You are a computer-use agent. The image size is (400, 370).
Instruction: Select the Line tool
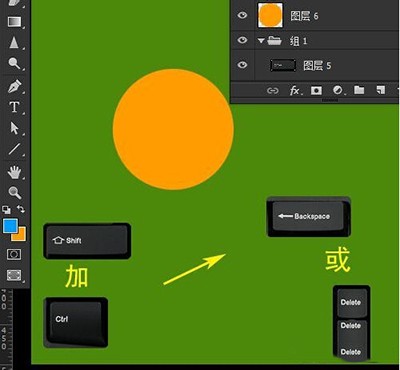14,149
